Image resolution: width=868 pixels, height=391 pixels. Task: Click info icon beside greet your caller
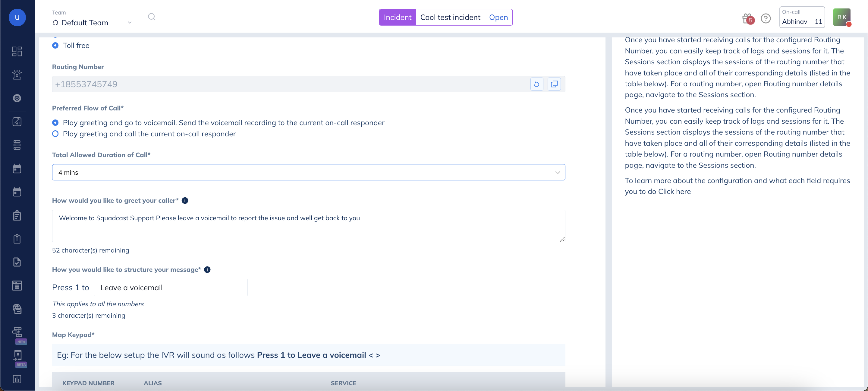(x=185, y=201)
